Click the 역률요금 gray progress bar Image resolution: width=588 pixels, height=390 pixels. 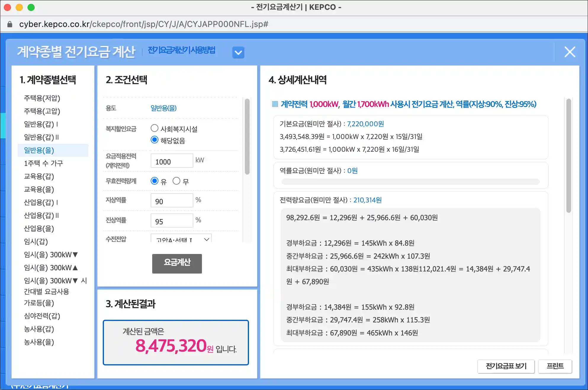[410, 182]
